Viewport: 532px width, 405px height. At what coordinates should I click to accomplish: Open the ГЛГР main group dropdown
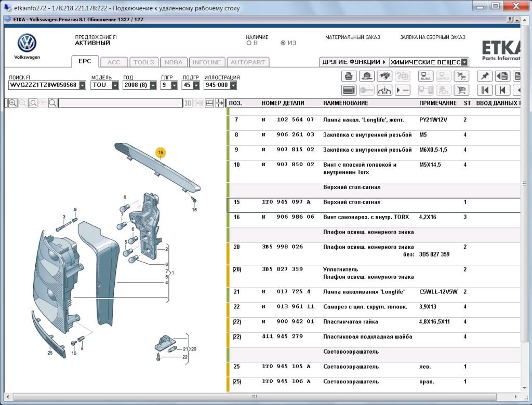click(x=175, y=85)
